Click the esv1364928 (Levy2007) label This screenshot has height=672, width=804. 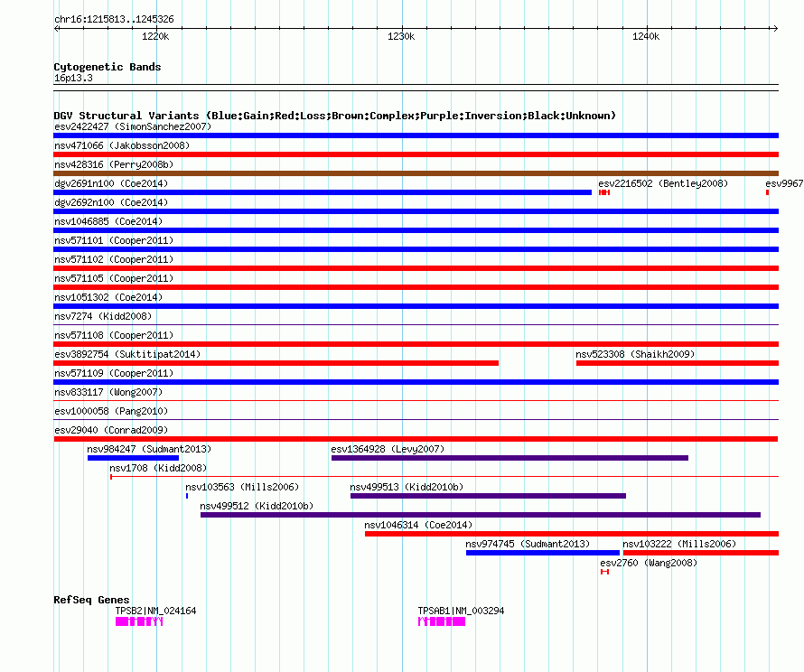pyautogui.click(x=388, y=449)
